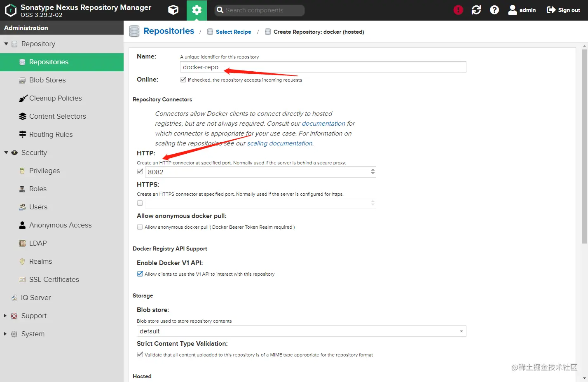
Task: Click the Privileges medal icon
Action: point(22,171)
